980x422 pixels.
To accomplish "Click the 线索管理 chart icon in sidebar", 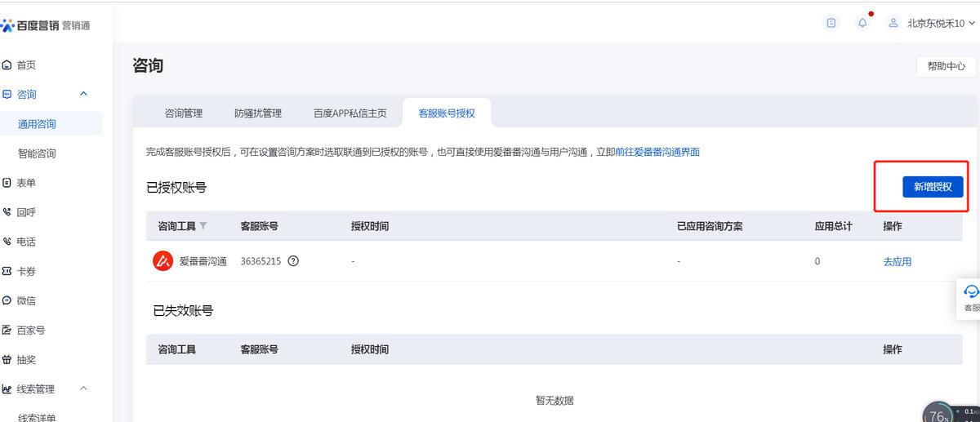I will (7, 389).
